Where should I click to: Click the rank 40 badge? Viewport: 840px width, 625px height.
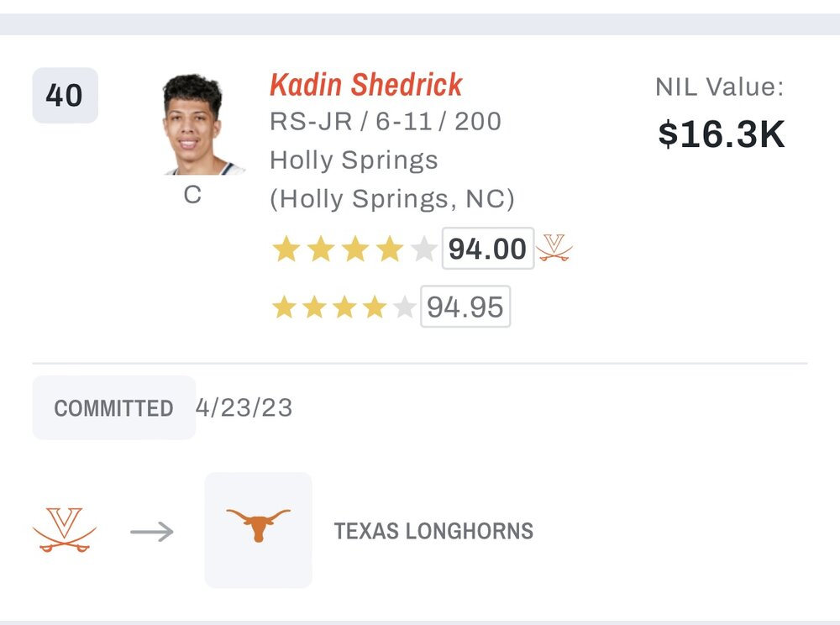[65, 96]
